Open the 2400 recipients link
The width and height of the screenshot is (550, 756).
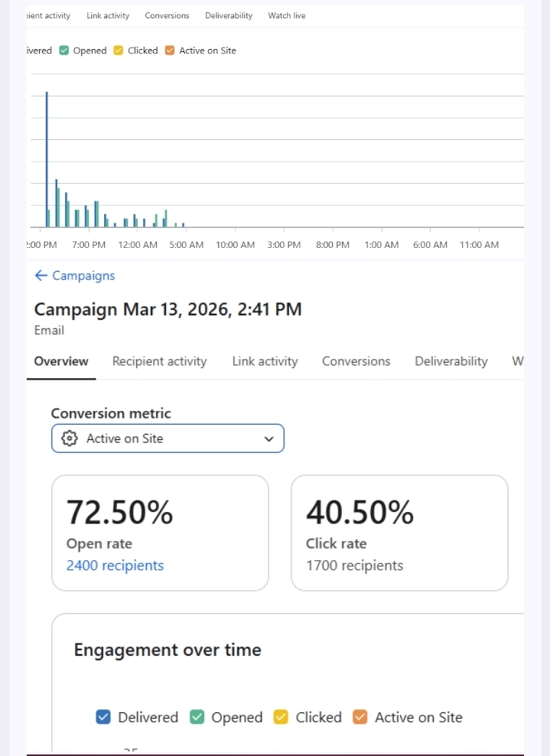coord(116,565)
